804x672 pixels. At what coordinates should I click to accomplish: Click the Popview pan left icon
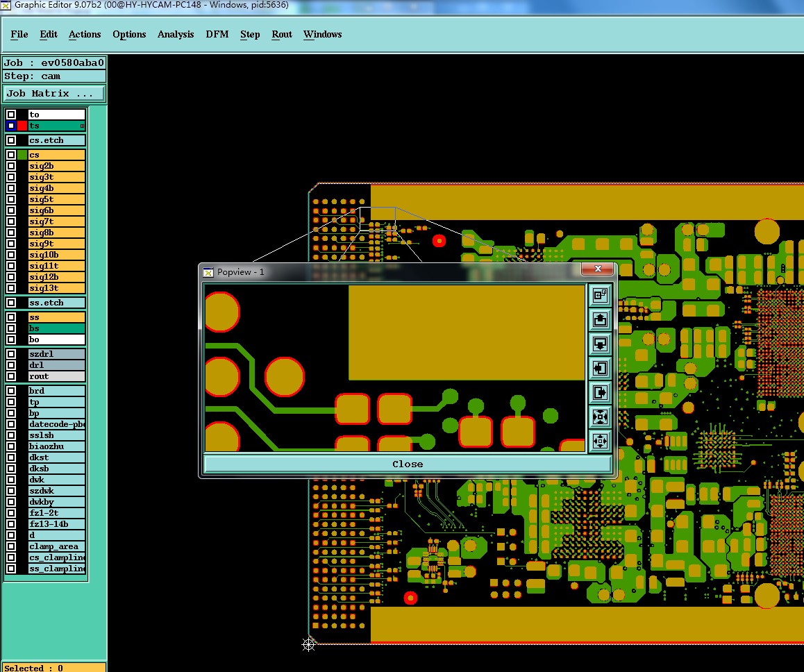coord(600,368)
